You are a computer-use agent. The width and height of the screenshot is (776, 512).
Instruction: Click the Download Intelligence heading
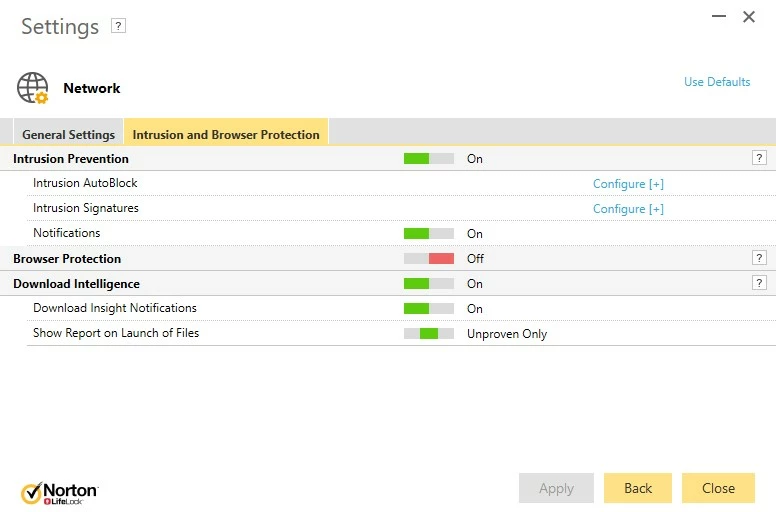pos(76,284)
